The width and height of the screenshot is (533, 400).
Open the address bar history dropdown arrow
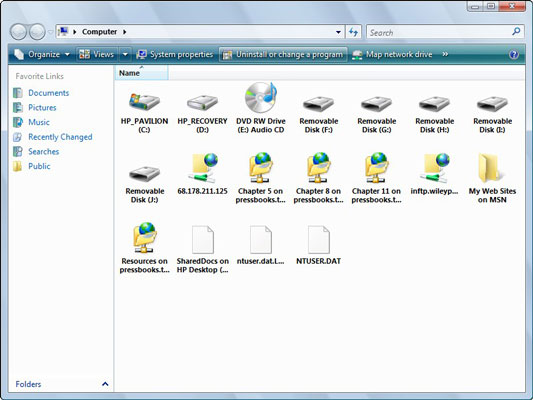tap(338, 32)
